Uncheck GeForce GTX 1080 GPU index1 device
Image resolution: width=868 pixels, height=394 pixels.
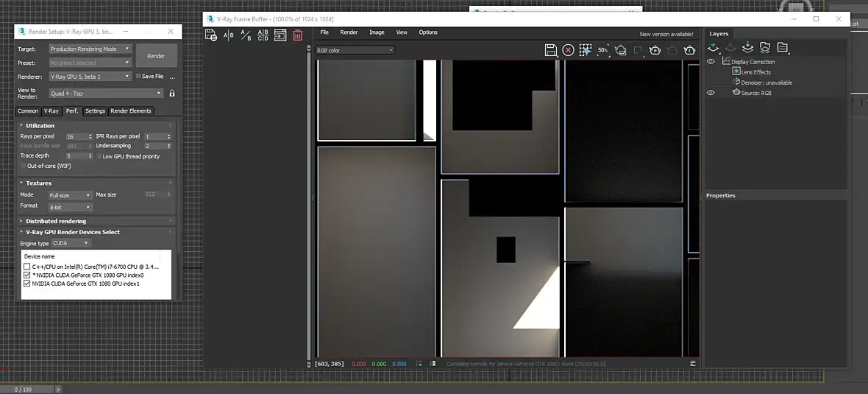pyautogui.click(x=26, y=284)
